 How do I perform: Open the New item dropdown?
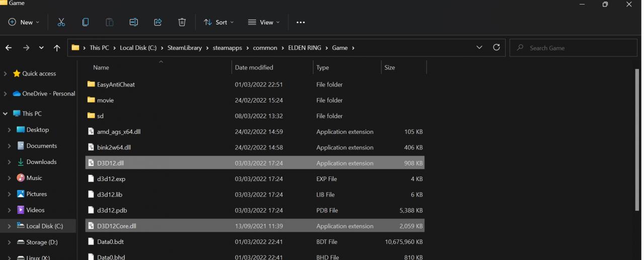[x=24, y=22]
